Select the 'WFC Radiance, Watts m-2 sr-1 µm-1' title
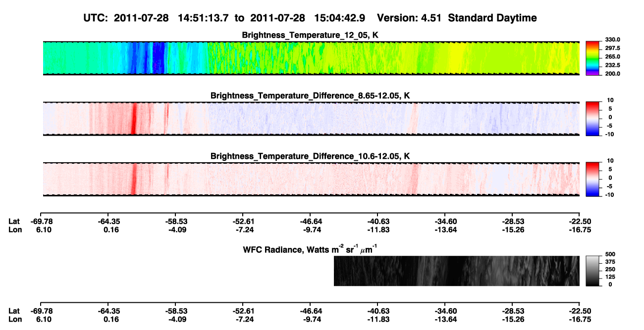644x330 pixels. click(x=311, y=249)
